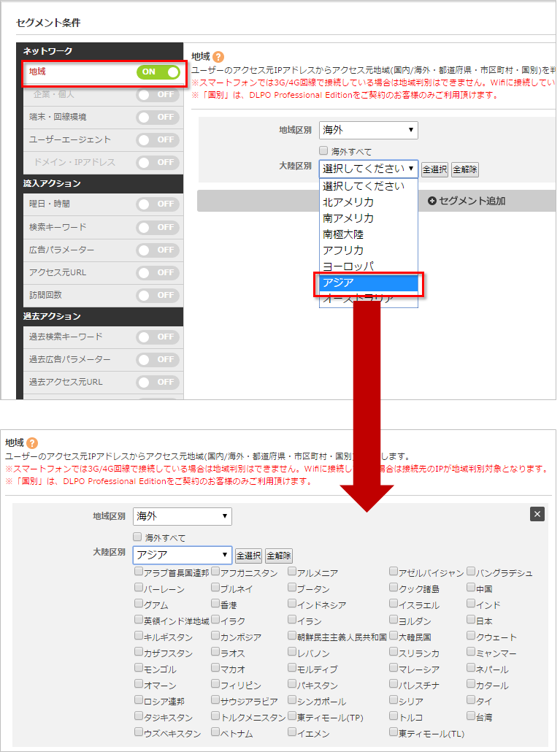Click 全選択 button next to アジア
The width and height of the screenshot is (560, 752).
248,556
